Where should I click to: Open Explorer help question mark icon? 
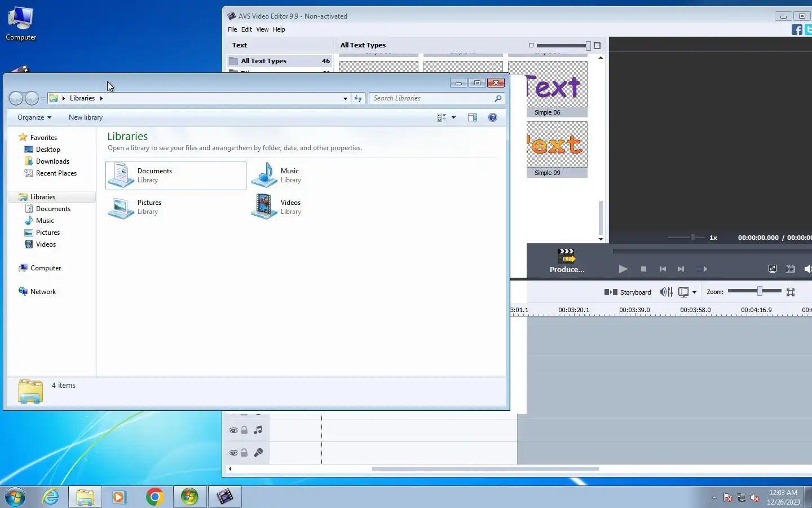pyautogui.click(x=493, y=117)
